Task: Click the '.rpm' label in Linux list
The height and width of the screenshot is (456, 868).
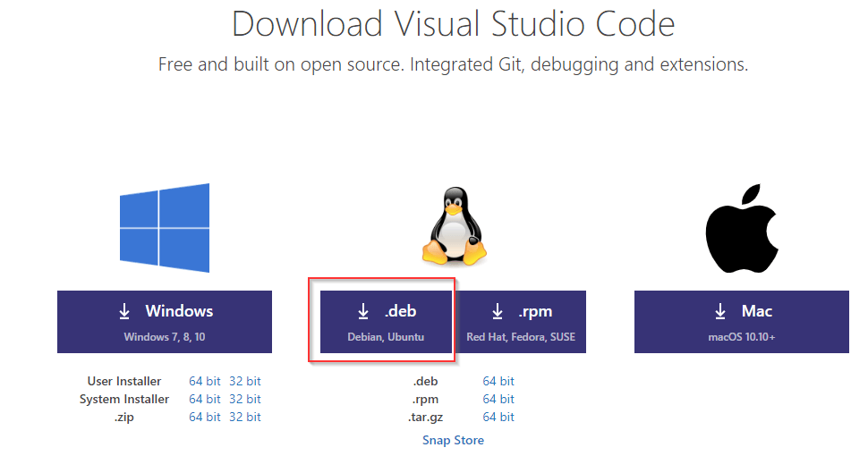Action: point(425,400)
